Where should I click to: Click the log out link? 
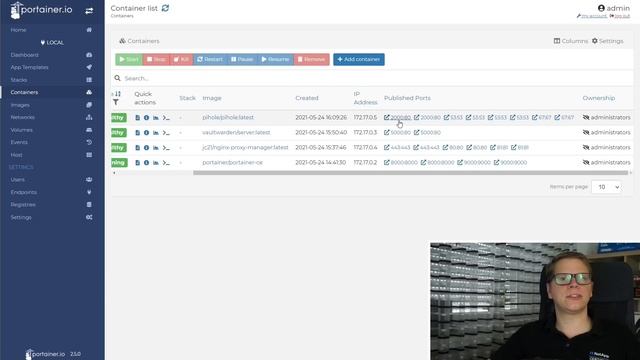pos(620,16)
